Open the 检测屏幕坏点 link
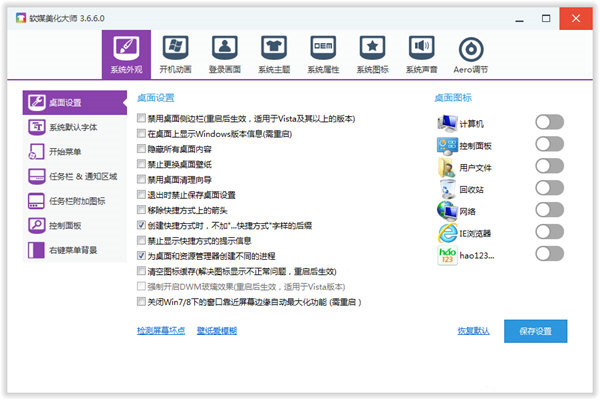 [x=161, y=329]
